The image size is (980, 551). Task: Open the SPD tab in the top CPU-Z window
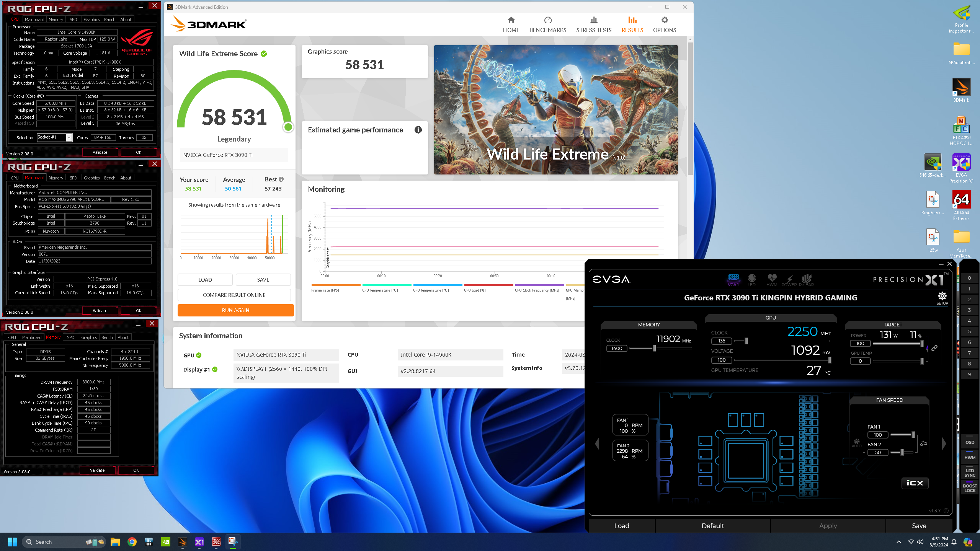73,20
